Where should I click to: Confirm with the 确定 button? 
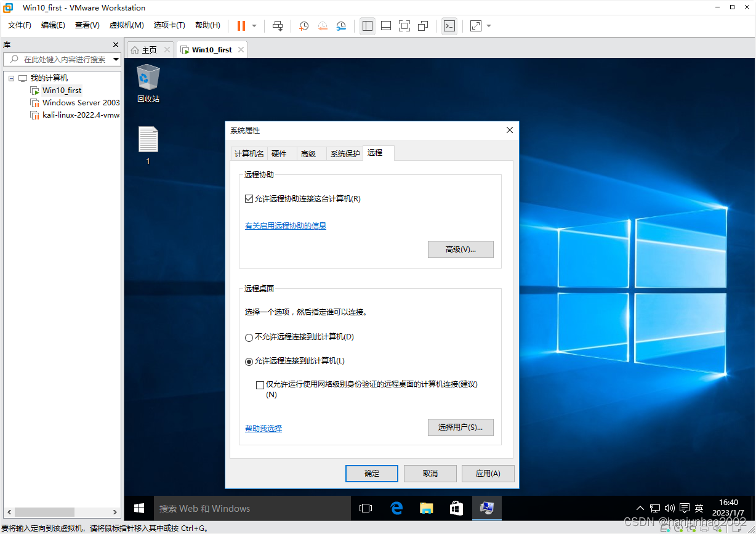point(372,474)
